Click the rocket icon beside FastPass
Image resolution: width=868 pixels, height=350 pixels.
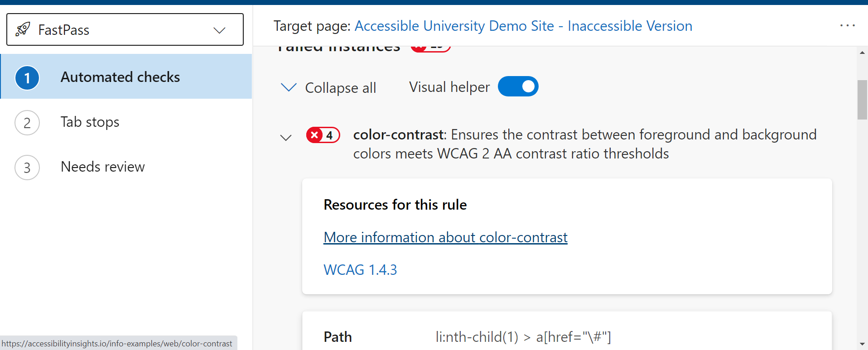[22, 29]
